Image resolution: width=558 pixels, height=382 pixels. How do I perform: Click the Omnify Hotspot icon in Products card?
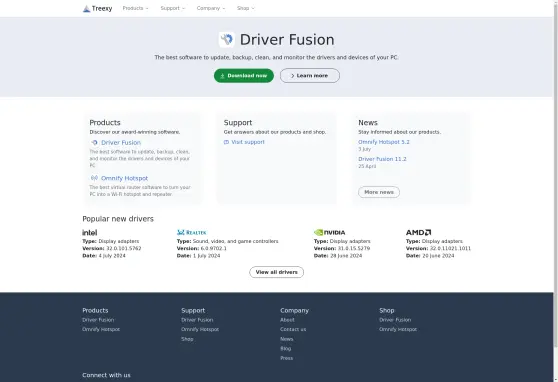94,178
